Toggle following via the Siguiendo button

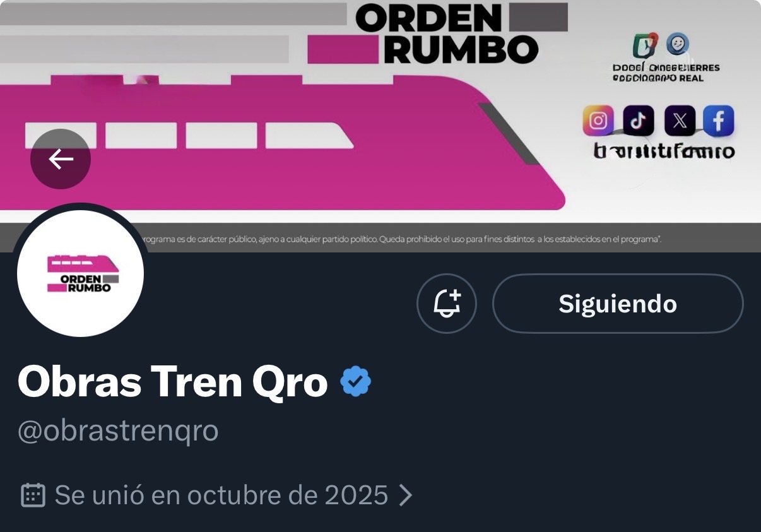(618, 304)
